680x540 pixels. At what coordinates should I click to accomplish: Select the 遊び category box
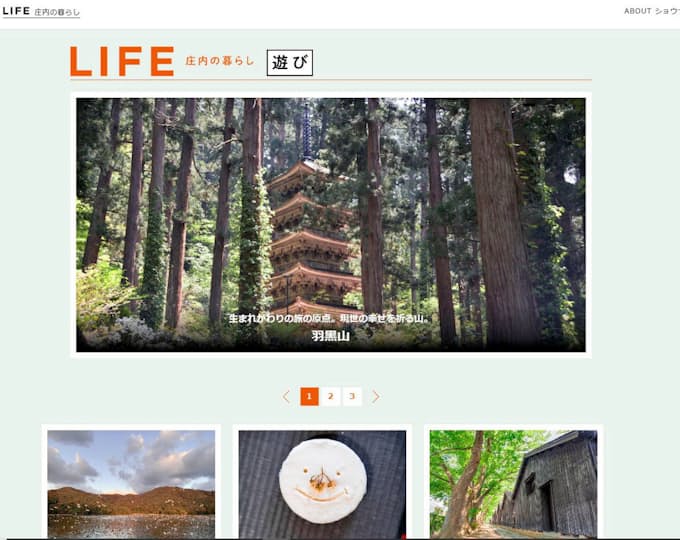tap(290, 62)
